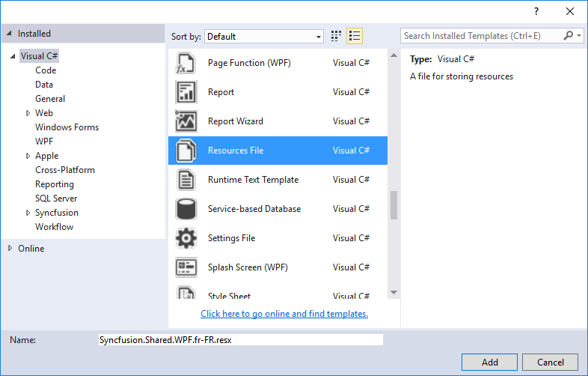Image resolution: width=588 pixels, height=376 pixels.
Task: Choose the Splash Screen (WPF) template name
Action: [x=248, y=267]
